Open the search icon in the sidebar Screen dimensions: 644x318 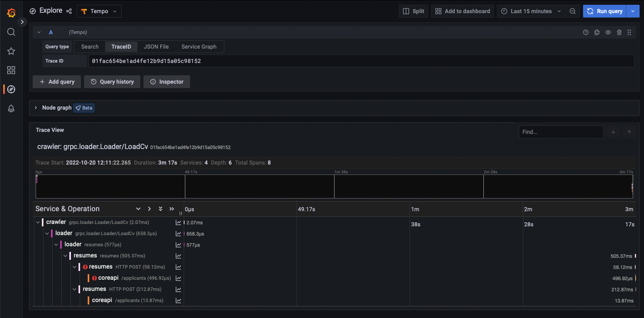[x=11, y=32]
